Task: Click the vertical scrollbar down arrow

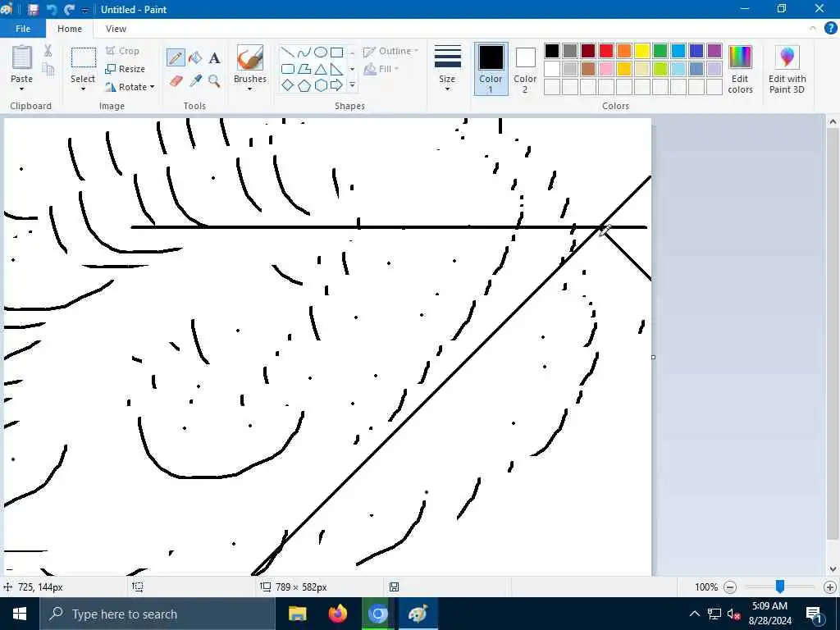Action: (x=833, y=569)
